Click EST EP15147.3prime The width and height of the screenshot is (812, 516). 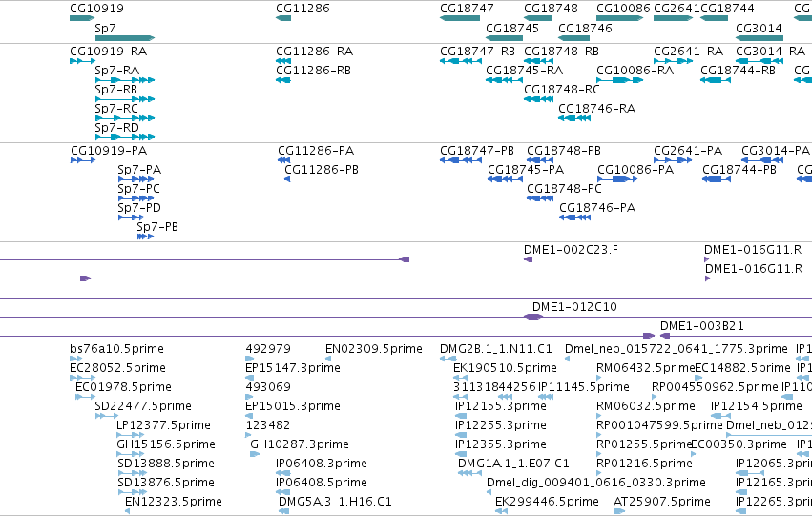coord(293,368)
